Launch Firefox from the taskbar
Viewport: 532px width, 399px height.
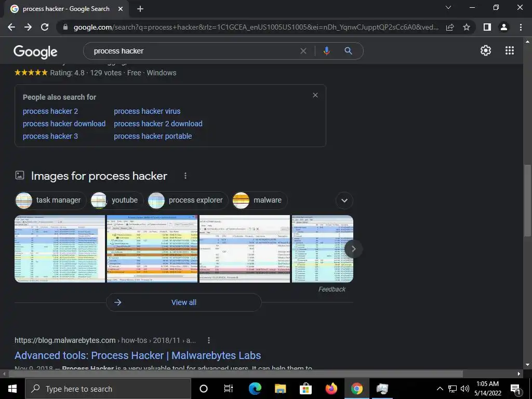[x=331, y=389]
